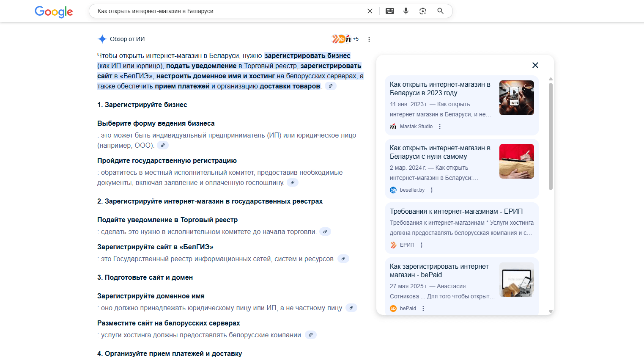The height and width of the screenshot is (361, 644).
Task: Open article about opening store in 2023
Action: click(440, 88)
